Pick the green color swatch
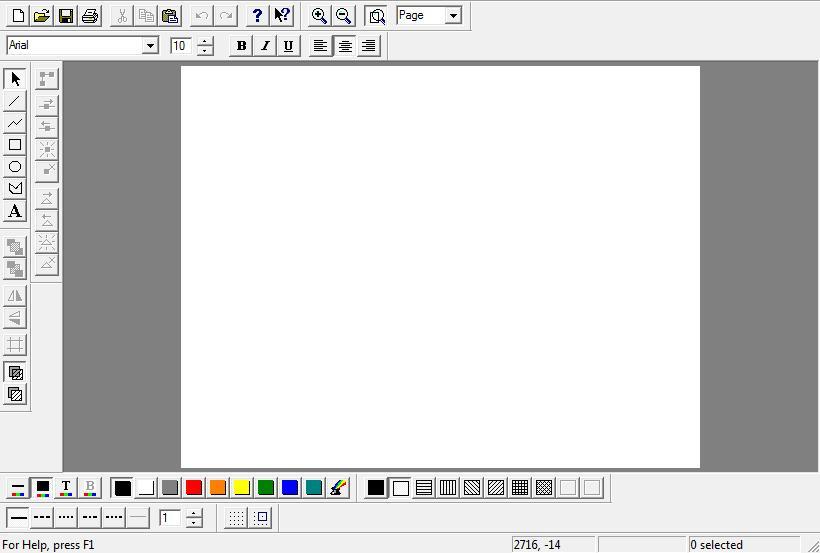The height and width of the screenshot is (553, 820). 266,488
